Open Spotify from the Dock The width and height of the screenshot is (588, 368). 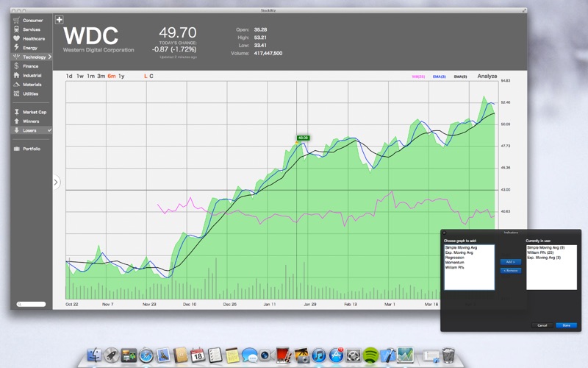pos(370,355)
